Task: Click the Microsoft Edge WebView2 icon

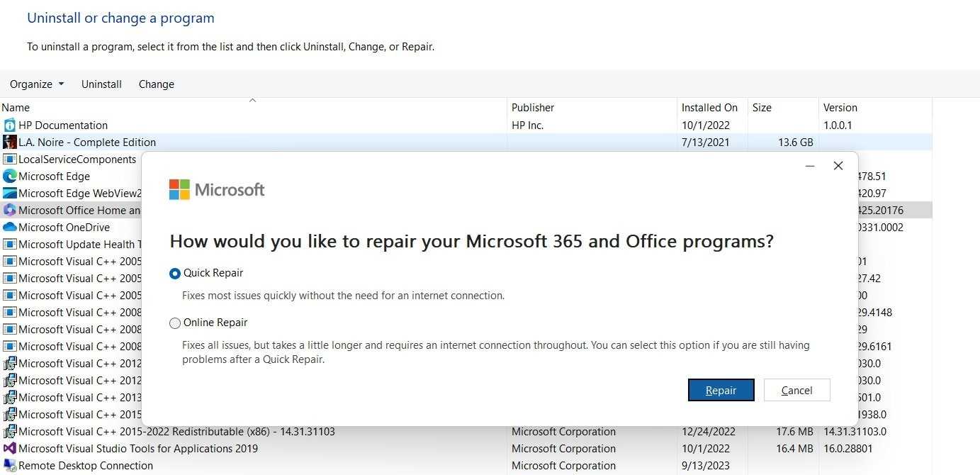Action: 9,194
